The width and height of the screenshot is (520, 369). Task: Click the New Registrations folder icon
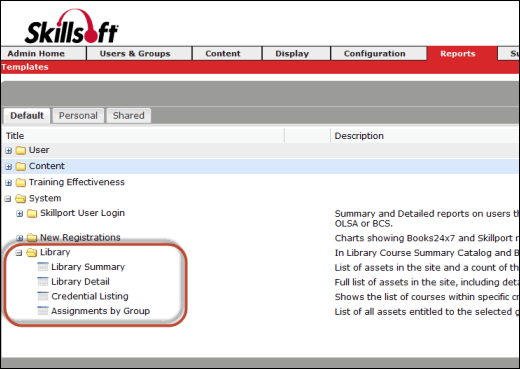tap(32, 238)
